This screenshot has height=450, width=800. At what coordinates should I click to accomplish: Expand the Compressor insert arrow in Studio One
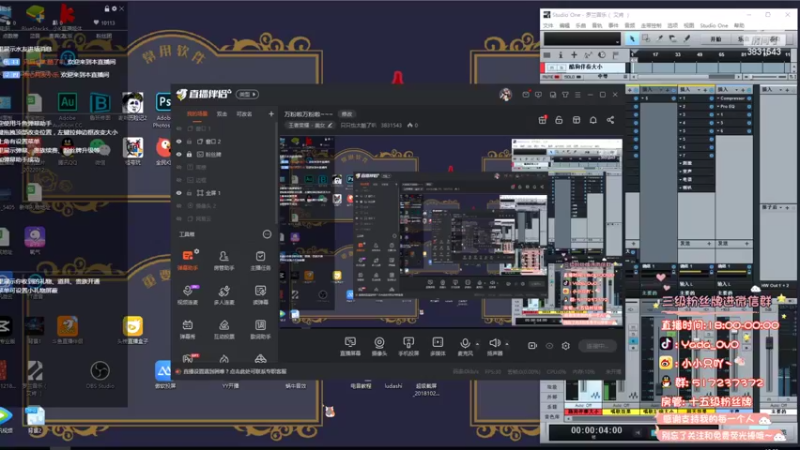pyautogui.click(x=718, y=98)
